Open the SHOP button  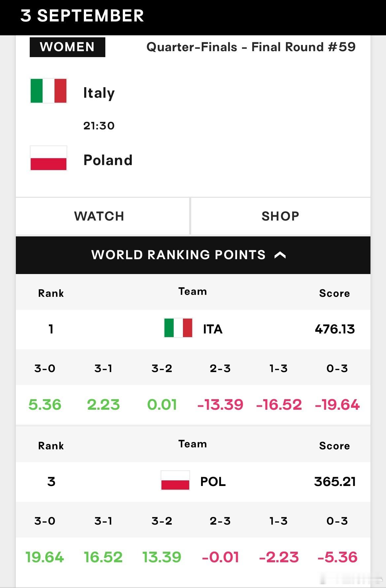click(281, 216)
